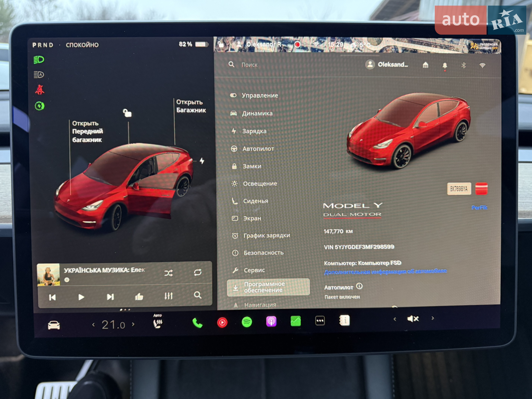Pick the red car color swatch

pyautogui.click(x=481, y=189)
